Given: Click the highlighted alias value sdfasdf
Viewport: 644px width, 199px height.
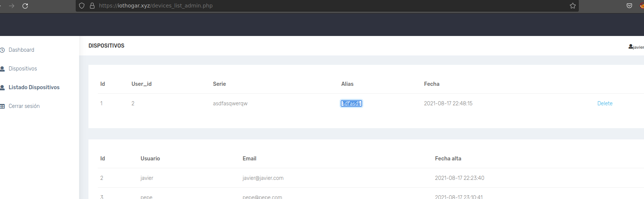Looking at the screenshot, I should tap(351, 103).
